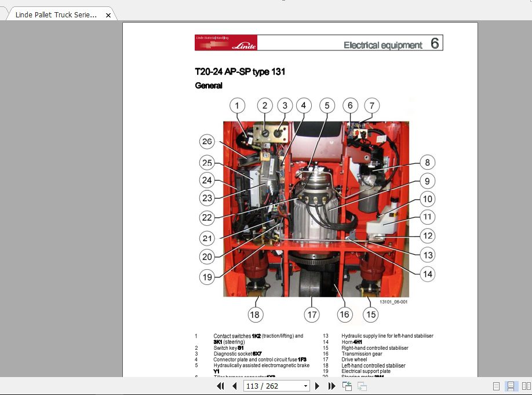Click callout number 11 in the diagram

(x=428, y=217)
